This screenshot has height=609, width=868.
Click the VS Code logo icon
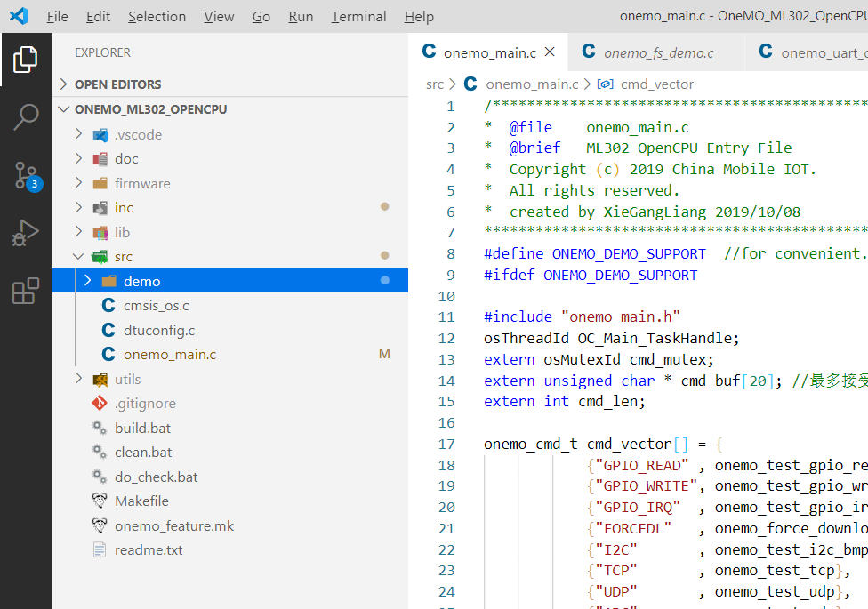(x=19, y=16)
